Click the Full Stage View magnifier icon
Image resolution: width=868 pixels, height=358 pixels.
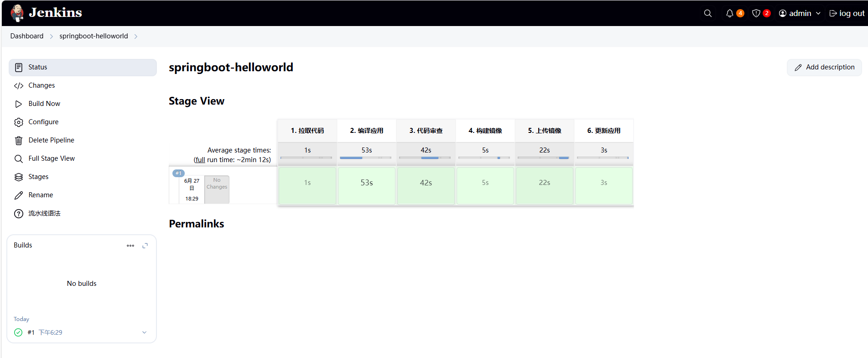tap(19, 158)
